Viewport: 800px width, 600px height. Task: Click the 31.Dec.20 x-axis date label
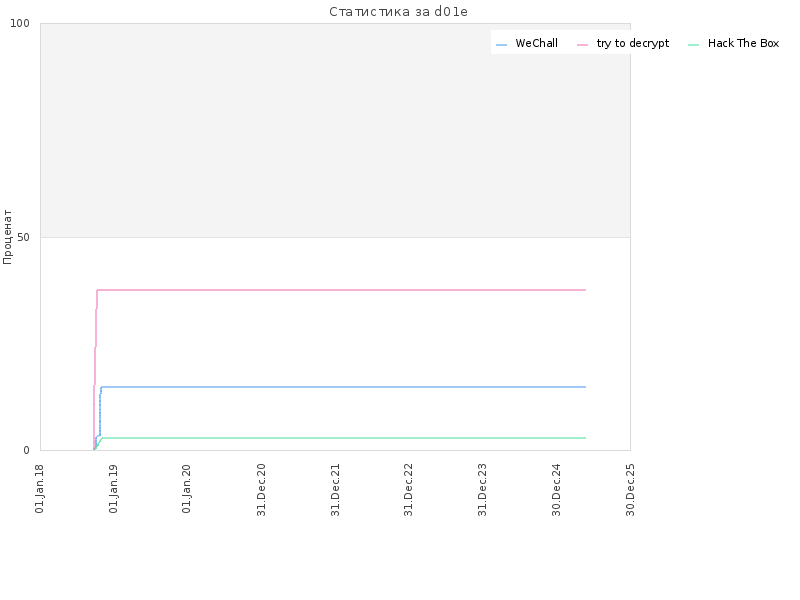261,490
